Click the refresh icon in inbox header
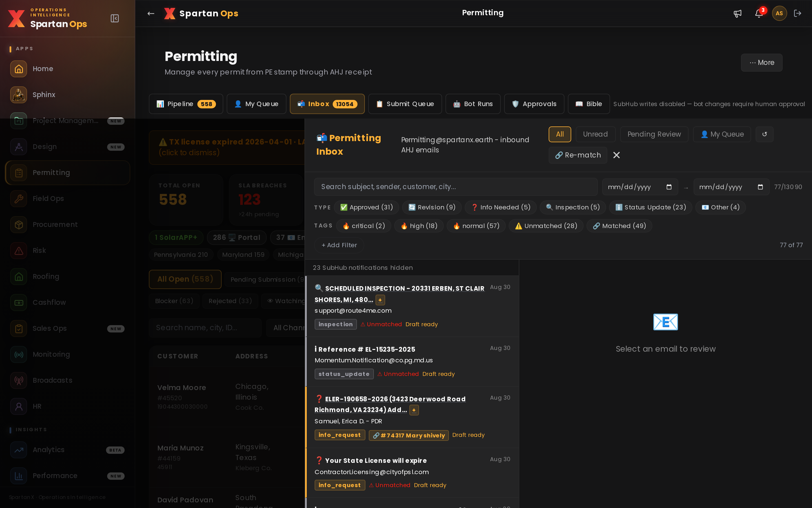Viewport: 812px width, 508px height. pyautogui.click(x=764, y=134)
